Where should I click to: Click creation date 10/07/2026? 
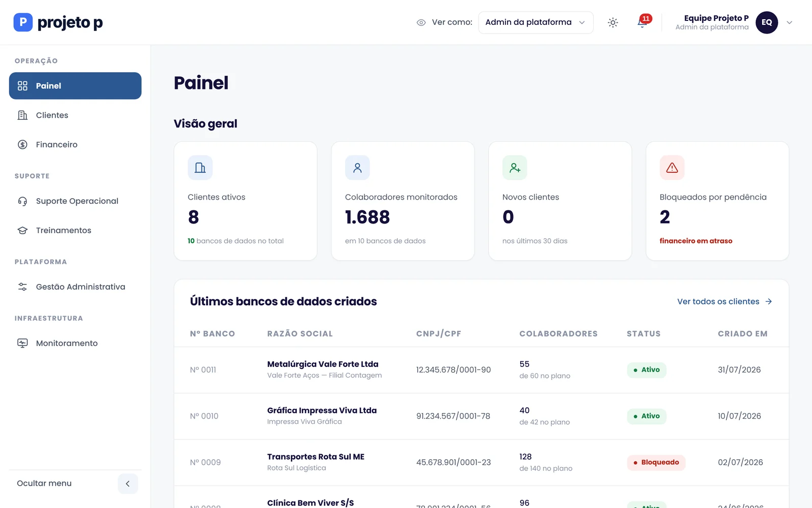click(x=739, y=416)
